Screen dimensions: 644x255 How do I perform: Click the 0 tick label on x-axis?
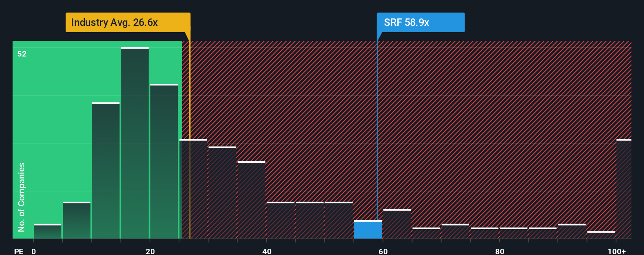(34, 251)
